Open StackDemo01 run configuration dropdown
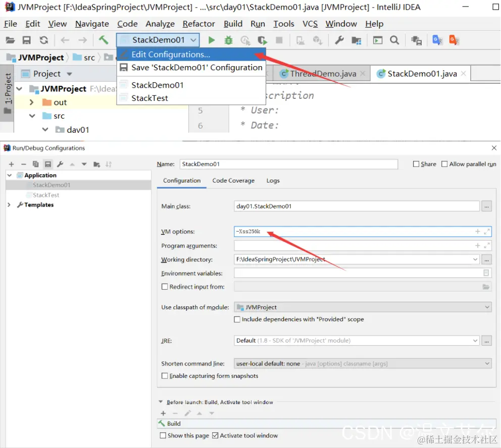This screenshot has width=501, height=448. pos(158,40)
